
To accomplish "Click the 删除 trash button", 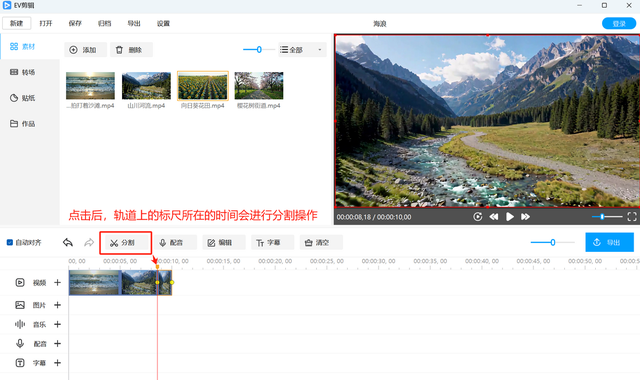I will point(131,50).
